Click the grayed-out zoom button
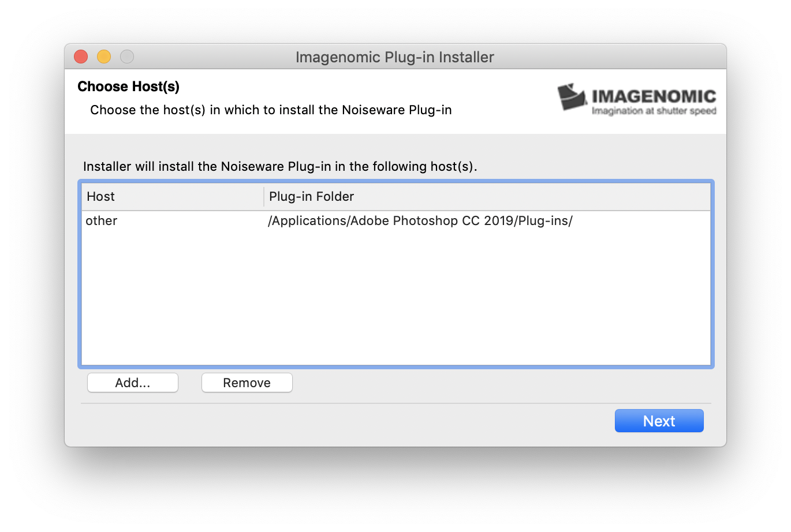 coord(126,57)
